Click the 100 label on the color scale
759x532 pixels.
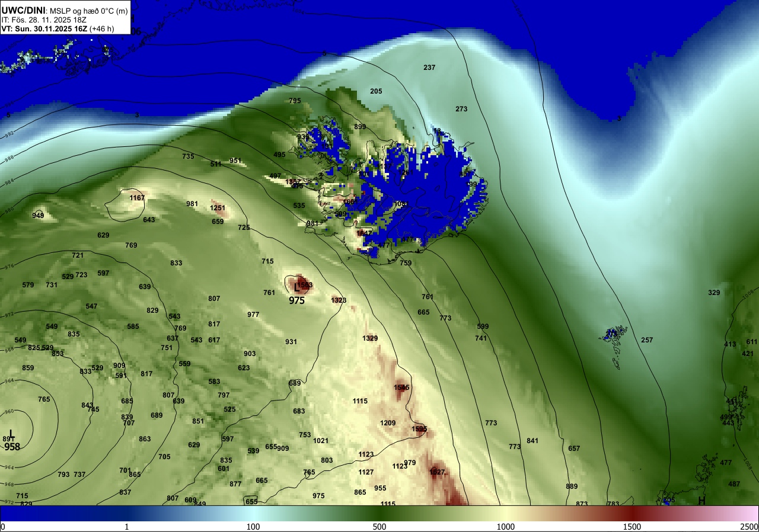click(x=253, y=527)
